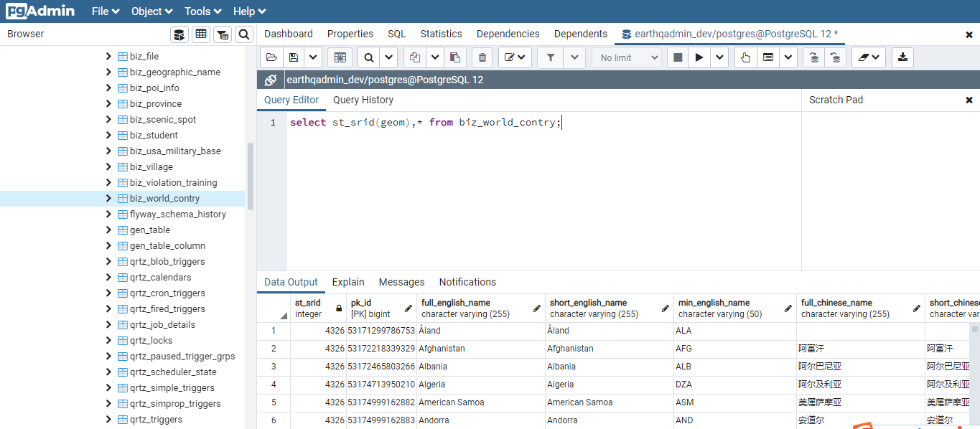980x429 pixels.
Task: Switch to the Dependencies tab
Action: [x=508, y=34]
